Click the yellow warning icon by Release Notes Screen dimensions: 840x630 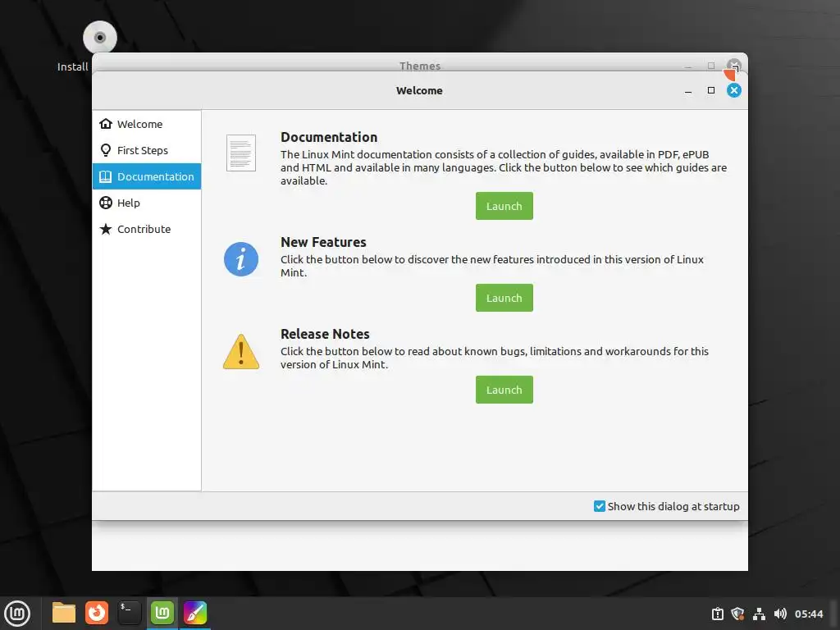point(241,352)
